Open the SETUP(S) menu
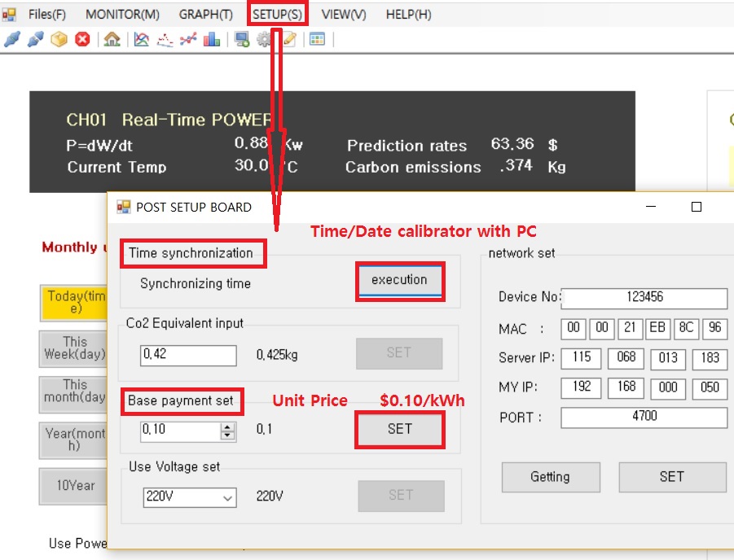The image size is (734, 560). point(278,15)
